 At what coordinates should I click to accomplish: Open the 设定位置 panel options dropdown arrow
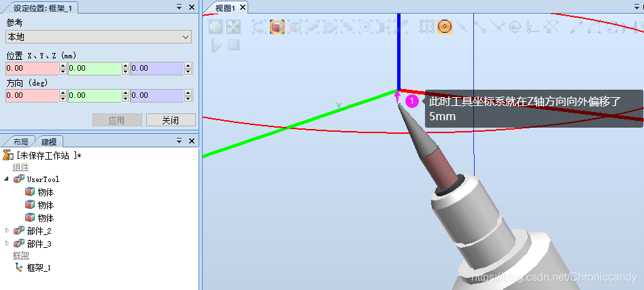click(x=179, y=7)
